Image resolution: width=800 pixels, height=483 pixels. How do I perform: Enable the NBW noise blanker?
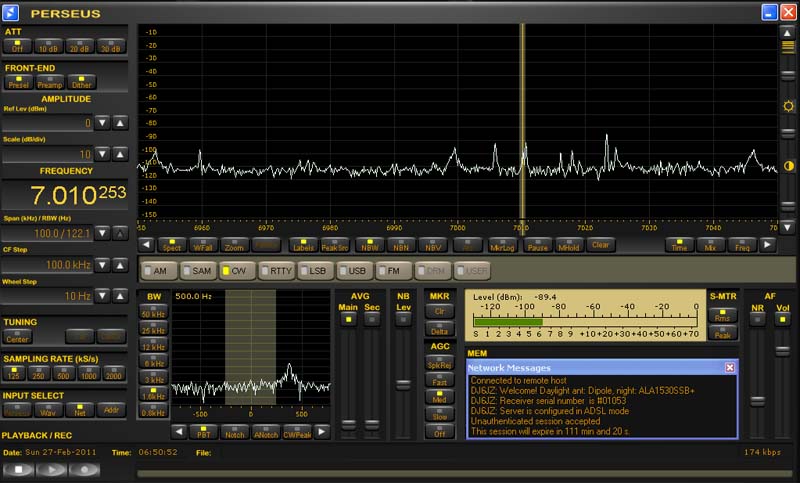point(370,245)
